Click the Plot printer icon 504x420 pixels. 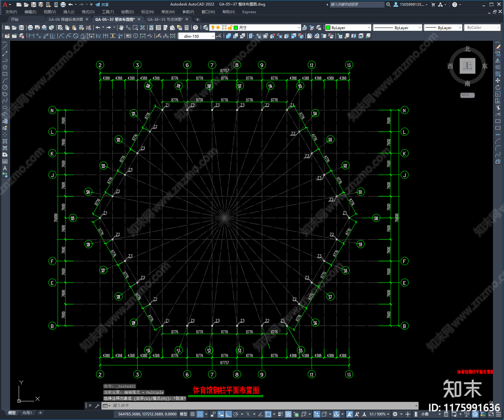[x=30, y=28]
